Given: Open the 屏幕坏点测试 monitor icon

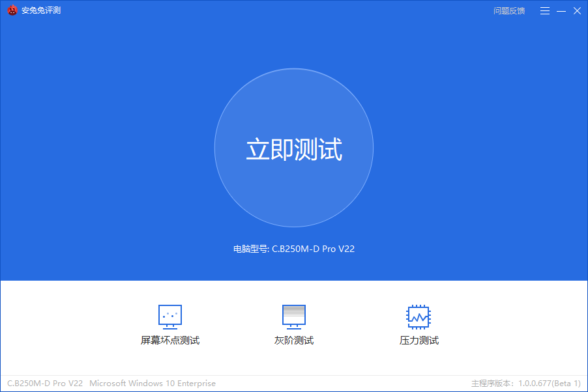Looking at the screenshot, I should tap(170, 316).
